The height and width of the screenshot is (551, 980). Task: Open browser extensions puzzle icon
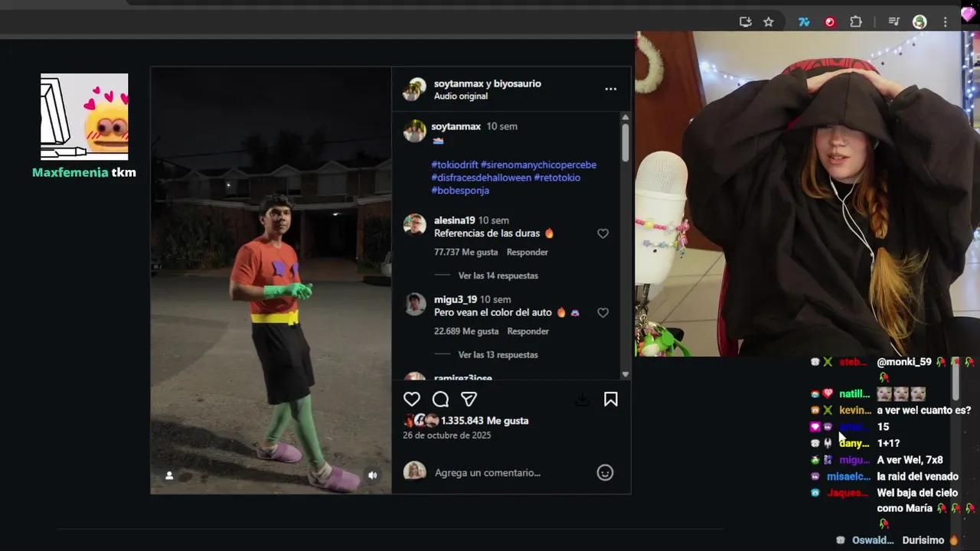pyautogui.click(x=856, y=22)
